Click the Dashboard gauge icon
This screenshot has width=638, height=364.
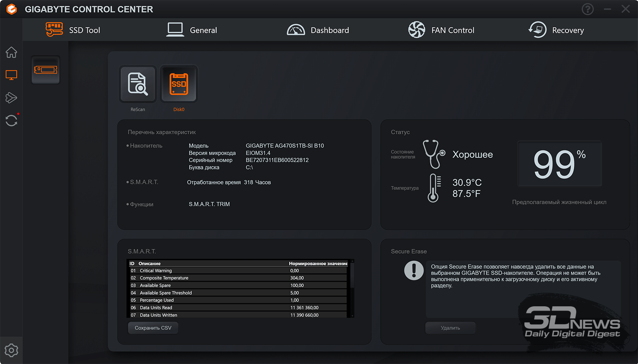coord(296,29)
